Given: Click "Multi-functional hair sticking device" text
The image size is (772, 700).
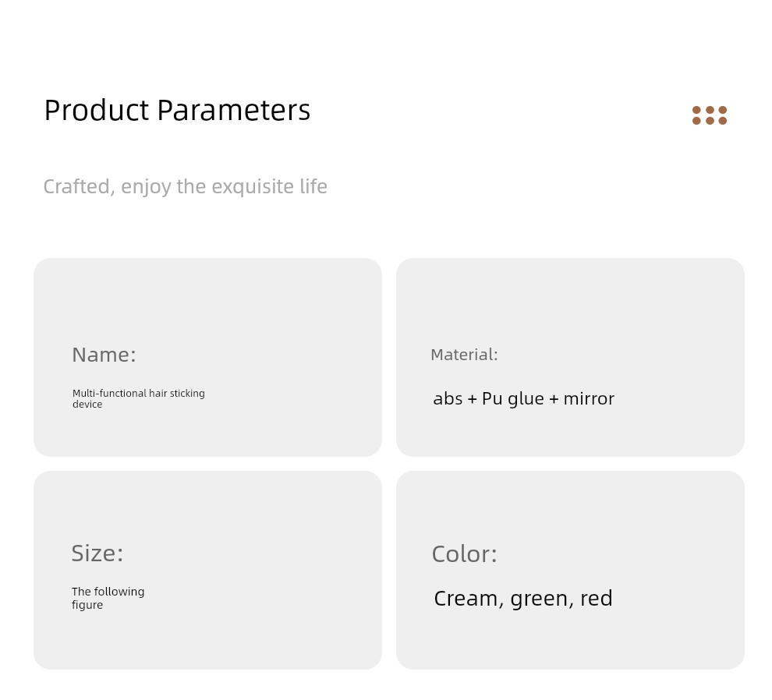Looking at the screenshot, I should pyautogui.click(x=138, y=398).
